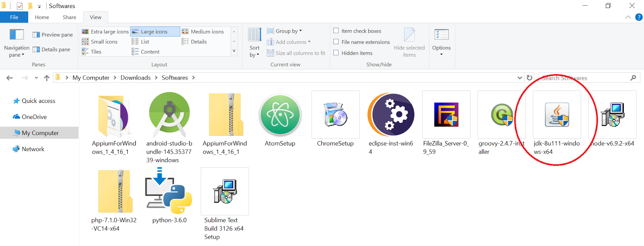
Task: Open the Group by dropdown
Action: (x=285, y=31)
